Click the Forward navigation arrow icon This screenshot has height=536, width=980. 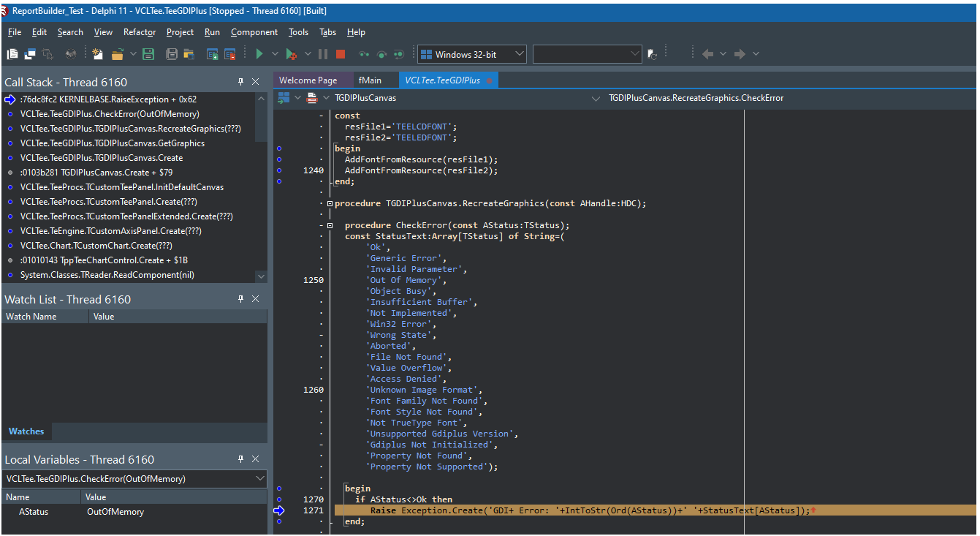740,54
